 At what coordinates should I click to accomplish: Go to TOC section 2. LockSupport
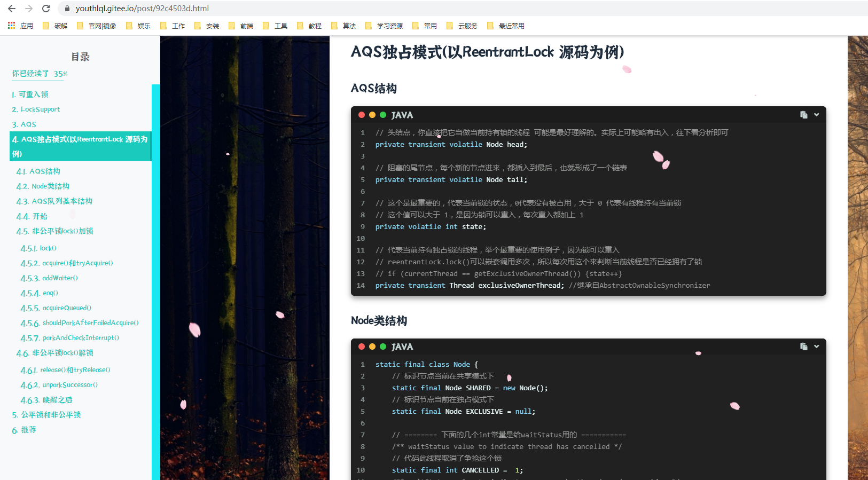click(x=36, y=109)
